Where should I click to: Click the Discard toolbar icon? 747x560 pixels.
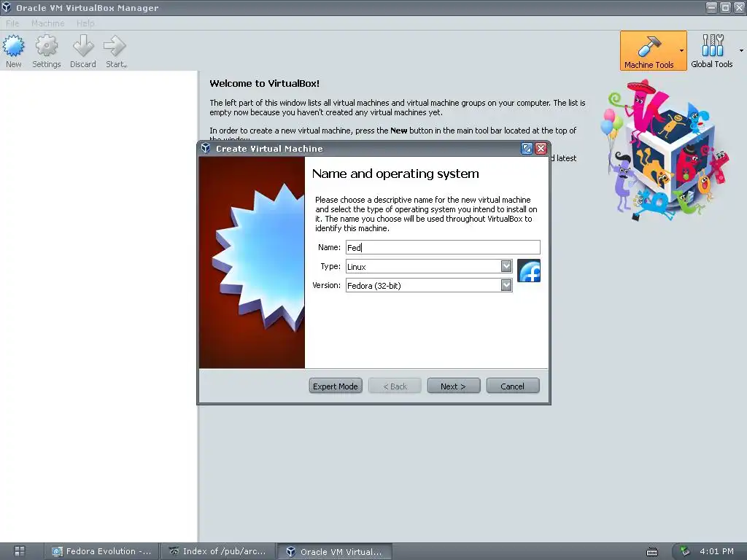pyautogui.click(x=83, y=51)
